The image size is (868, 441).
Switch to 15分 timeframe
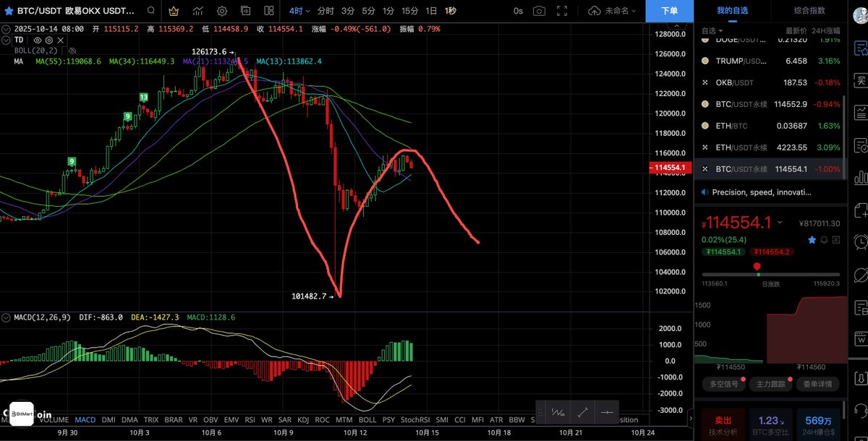click(410, 11)
